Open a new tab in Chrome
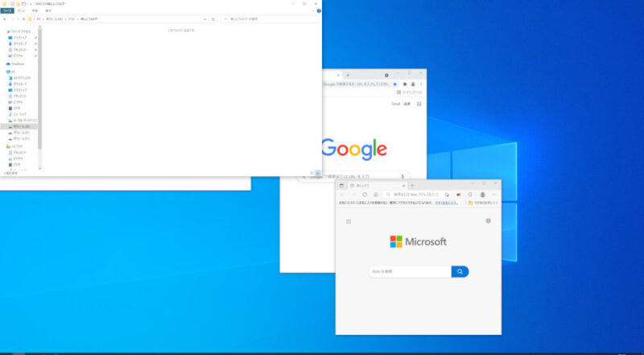Screen dimensions: 644x355 coord(348,75)
